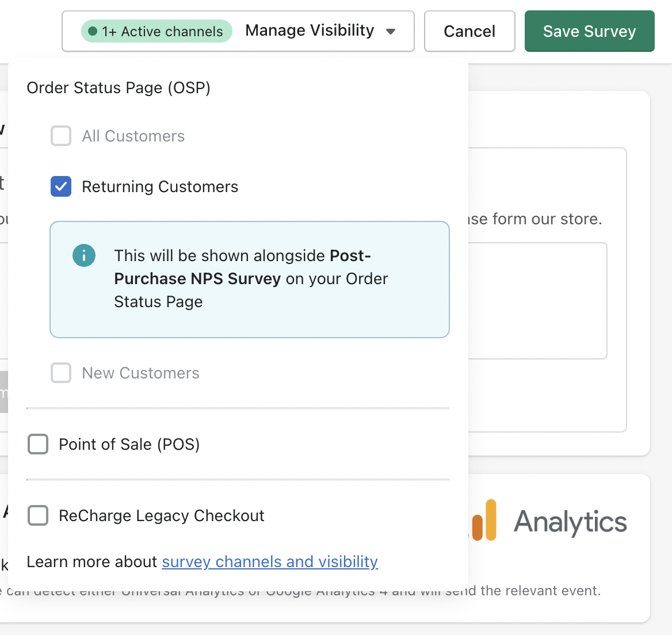The height and width of the screenshot is (635, 672).
Task: Click the 1+ Active channels badge
Action: pyautogui.click(x=157, y=31)
